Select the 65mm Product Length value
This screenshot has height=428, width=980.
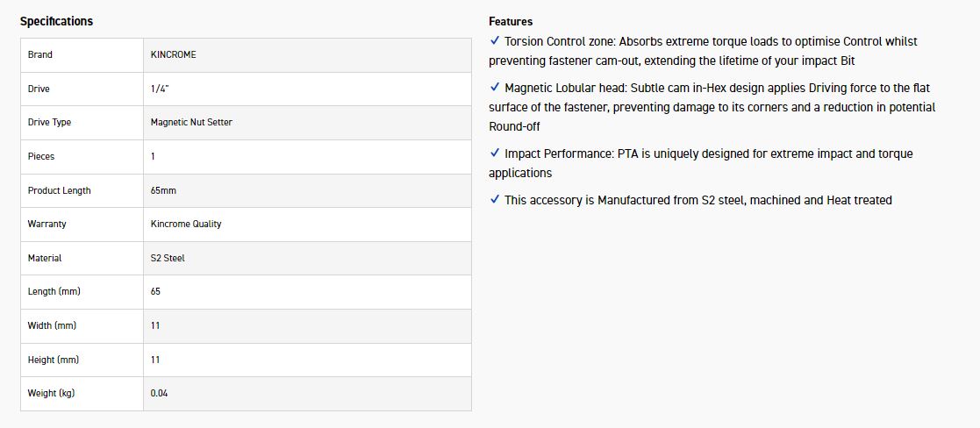coord(164,190)
